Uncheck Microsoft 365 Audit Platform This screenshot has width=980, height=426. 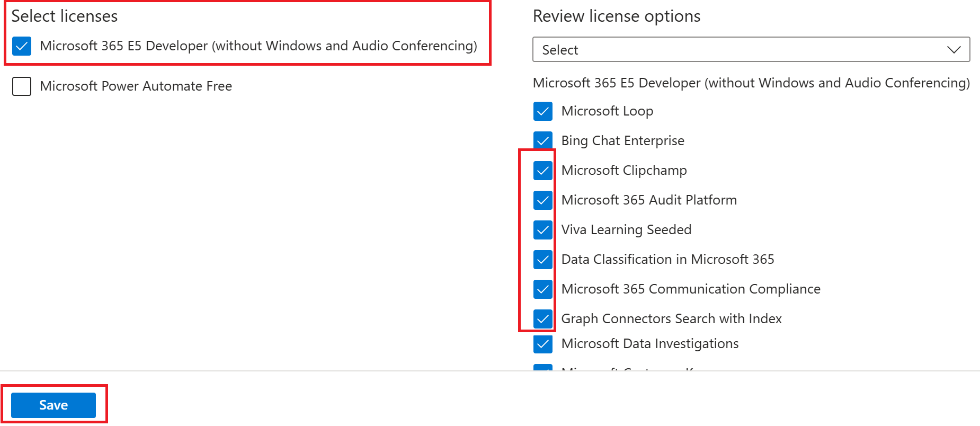tap(543, 200)
